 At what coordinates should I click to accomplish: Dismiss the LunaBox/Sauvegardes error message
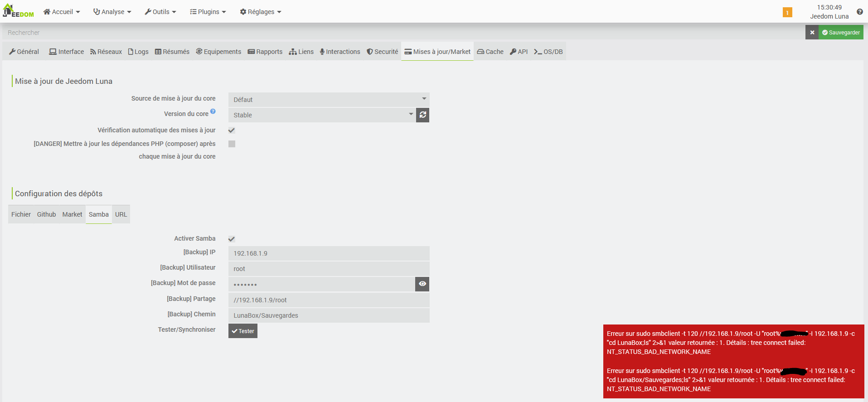tap(731, 380)
